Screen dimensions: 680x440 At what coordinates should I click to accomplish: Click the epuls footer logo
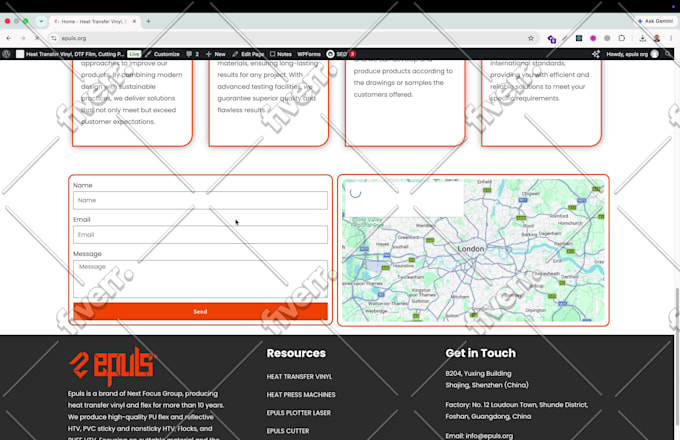112,365
